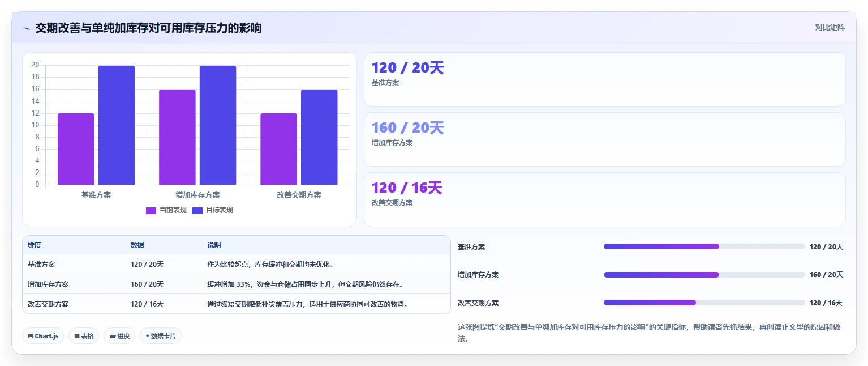Click the 增加库存方案 label in progress list
The image size is (868, 366).
click(x=478, y=275)
